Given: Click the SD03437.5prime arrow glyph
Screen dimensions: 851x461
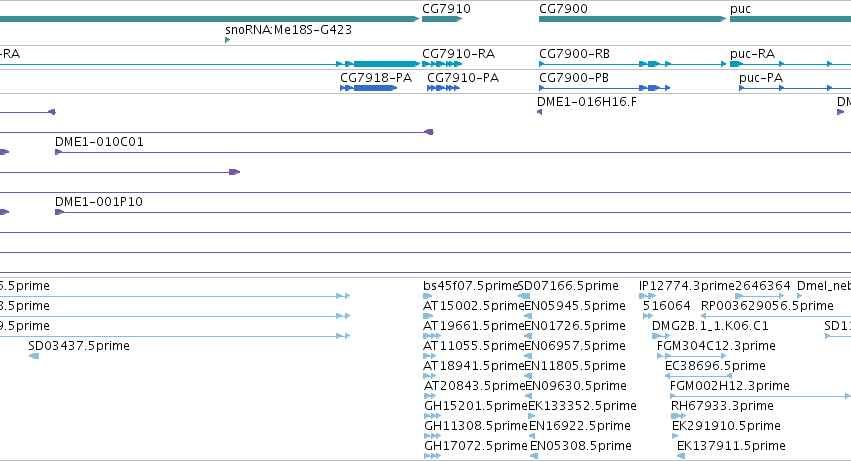Looking at the screenshot, I should point(34,356).
